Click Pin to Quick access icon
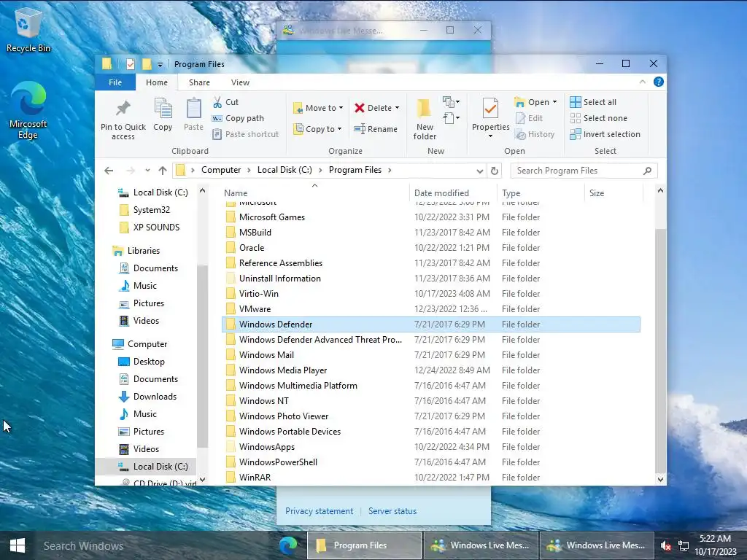Image resolution: width=747 pixels, height=560 pixels. pyautogui.click(x=123, y=109)
